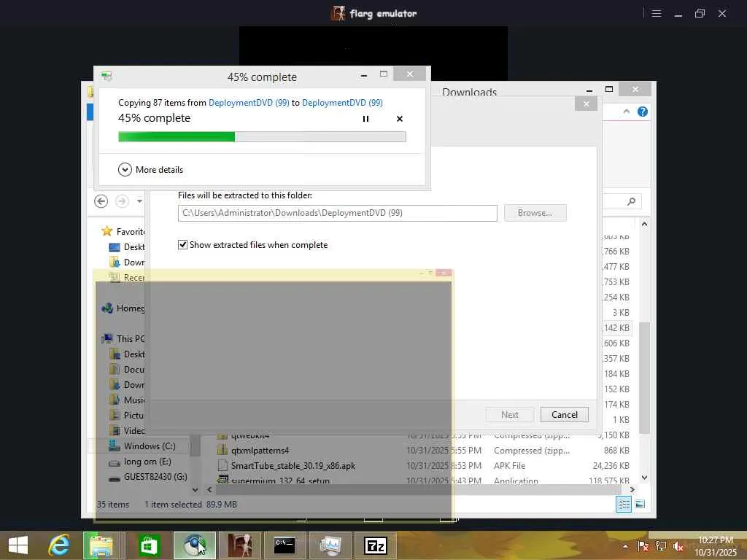Viewport: 747px width, 560px height.
Task: Click the extraction folder path field
Action: 337,213
